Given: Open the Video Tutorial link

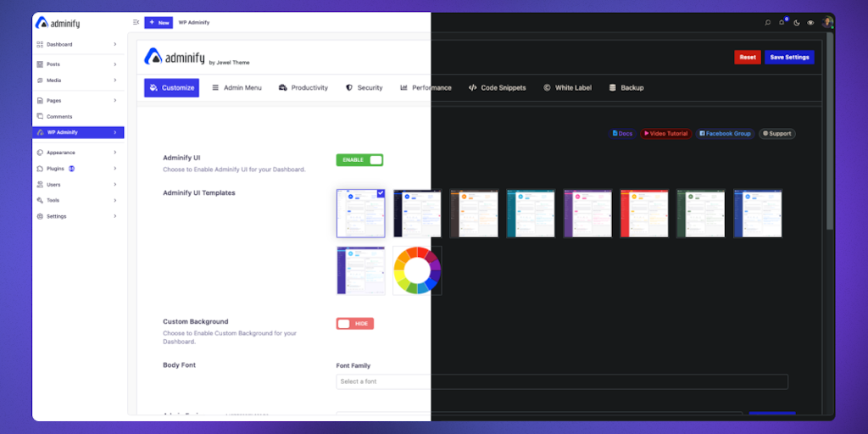Looking at the screenshot, I should (x=666, y=133).
